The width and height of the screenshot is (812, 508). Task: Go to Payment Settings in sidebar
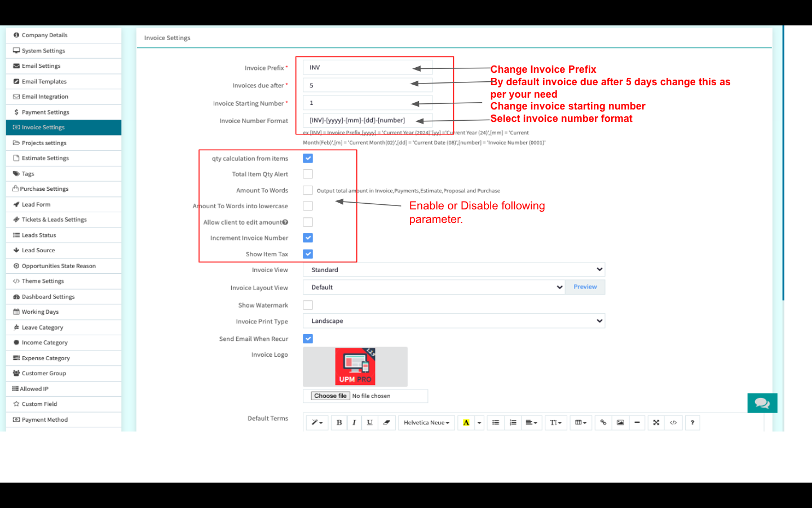click(45, 112)
